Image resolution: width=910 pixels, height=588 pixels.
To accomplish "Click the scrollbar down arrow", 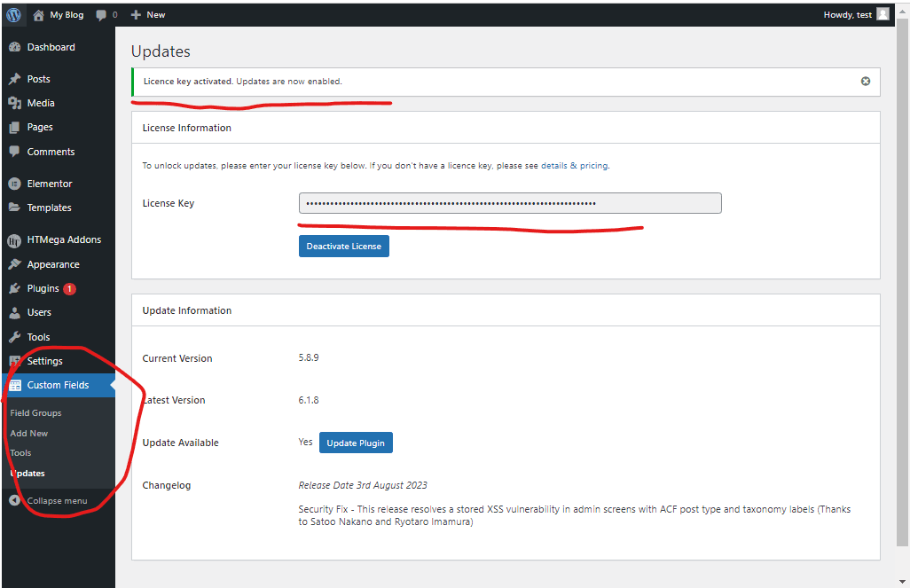I will point(902,581).
